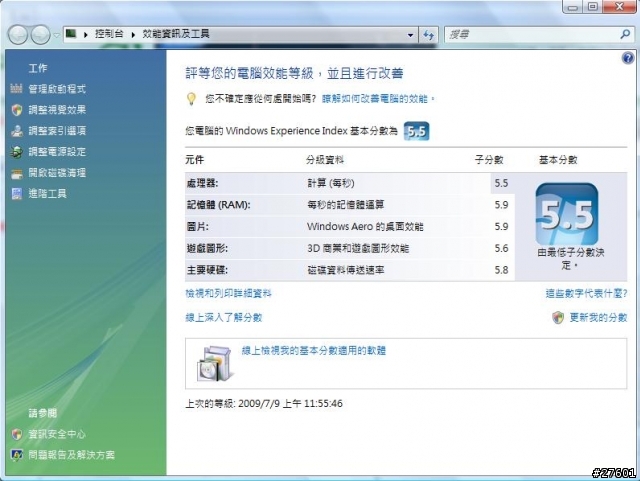Image resolution: width=640 pixels, height=481 pixels.
Task: Click the icon beside 調整索引選項
Action: [x=17, y=131]
